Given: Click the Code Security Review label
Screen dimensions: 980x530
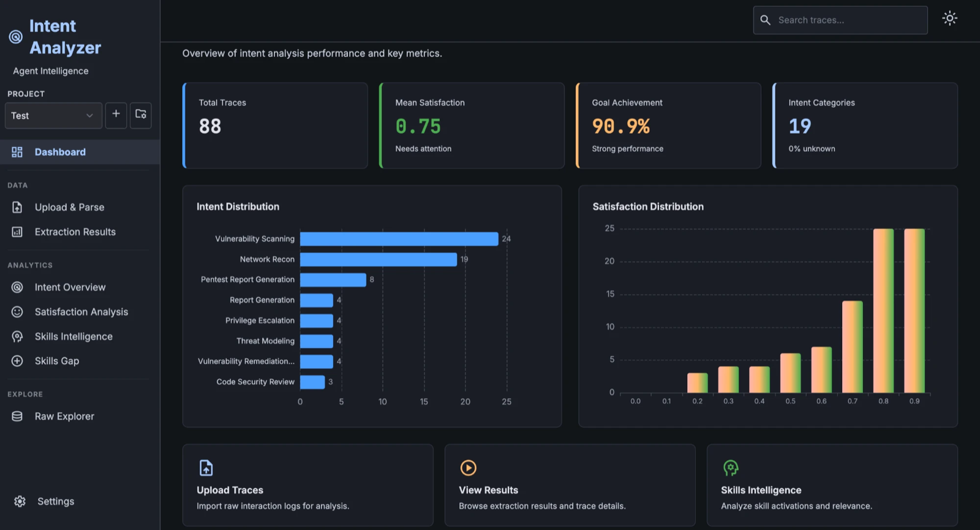Looking at the screenshot, I should click(x=255, y=382).
